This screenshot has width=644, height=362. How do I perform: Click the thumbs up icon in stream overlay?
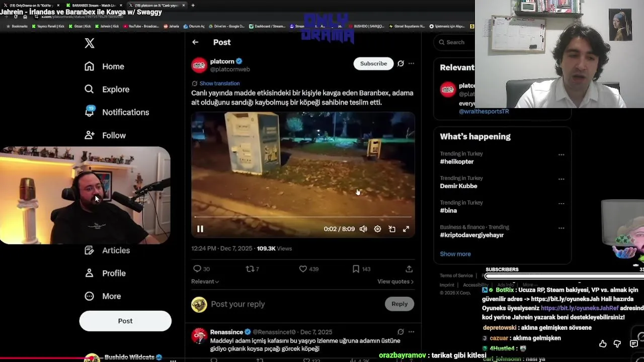[x=603, y=344]
